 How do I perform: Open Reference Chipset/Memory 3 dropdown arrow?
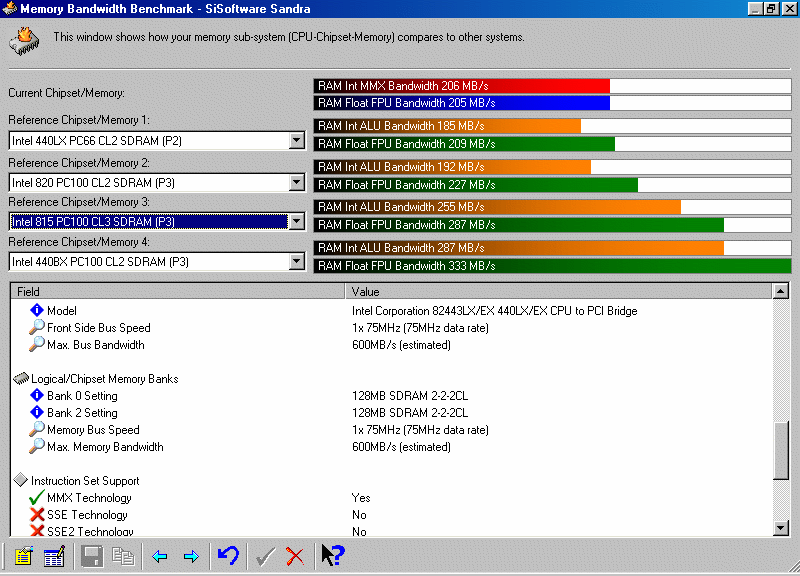point(296,221)
